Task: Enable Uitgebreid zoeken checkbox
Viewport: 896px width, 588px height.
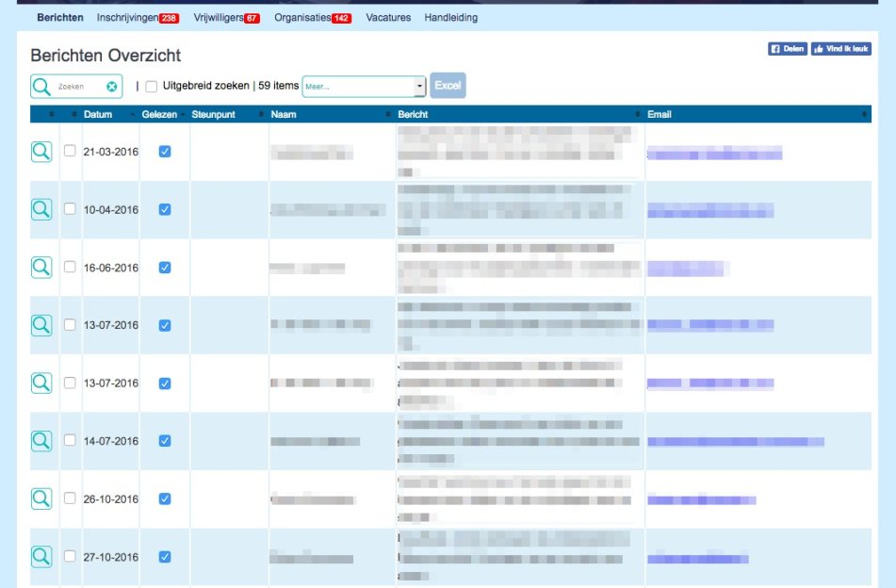Action: pos(152,87)
